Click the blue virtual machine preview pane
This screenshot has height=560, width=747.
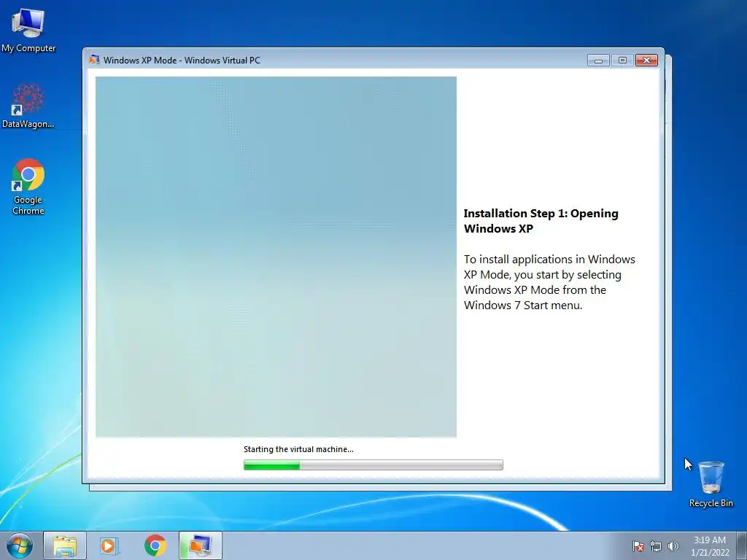(x=276, y=257)
